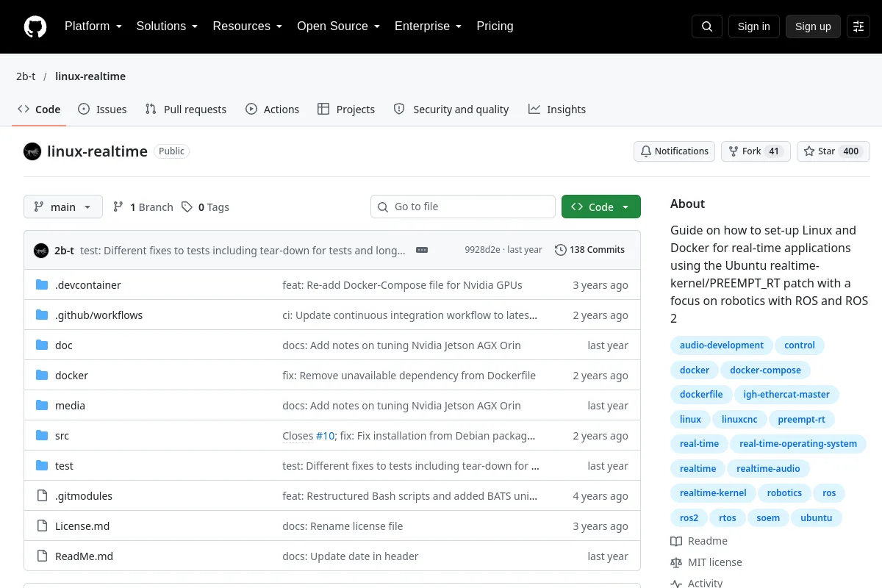Click the folder icon beside doc
882x588 pixels.
tap(42, 345)
